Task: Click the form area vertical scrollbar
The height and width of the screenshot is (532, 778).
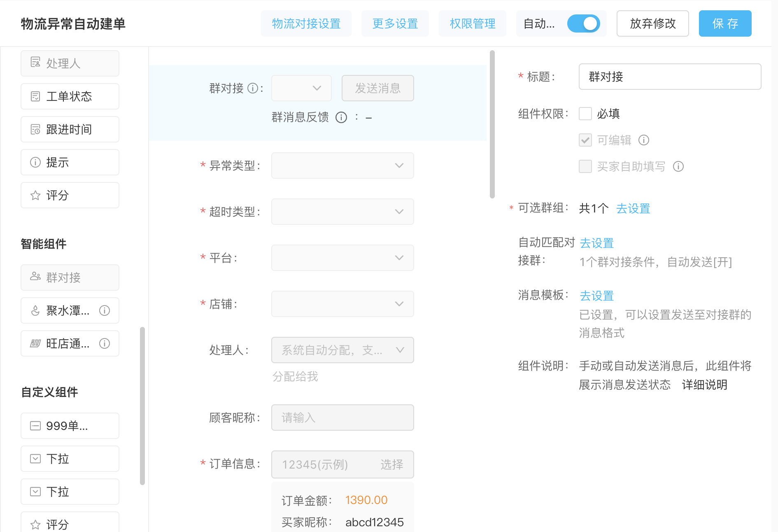Action: pos(492,124)
